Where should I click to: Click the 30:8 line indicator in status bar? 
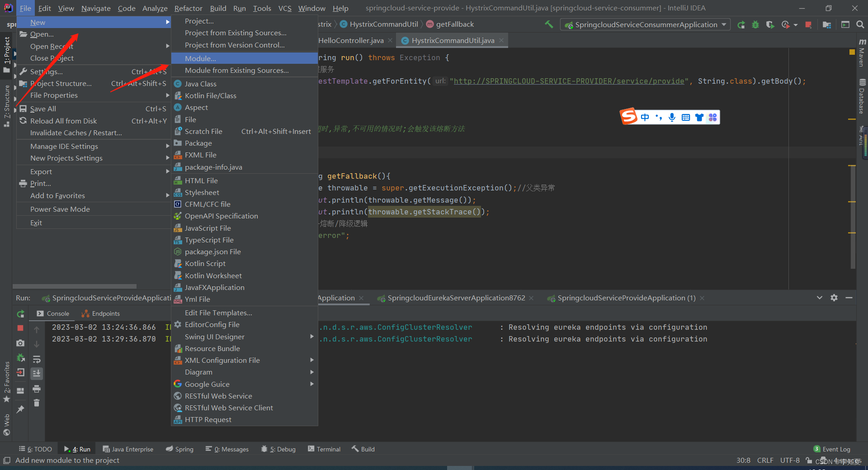(x=743, y=460)
